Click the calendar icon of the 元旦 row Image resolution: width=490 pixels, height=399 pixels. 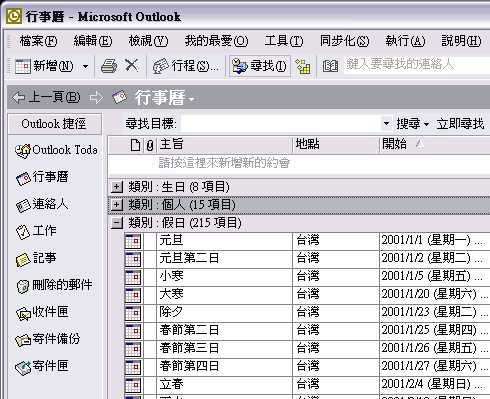click(133, 241)
